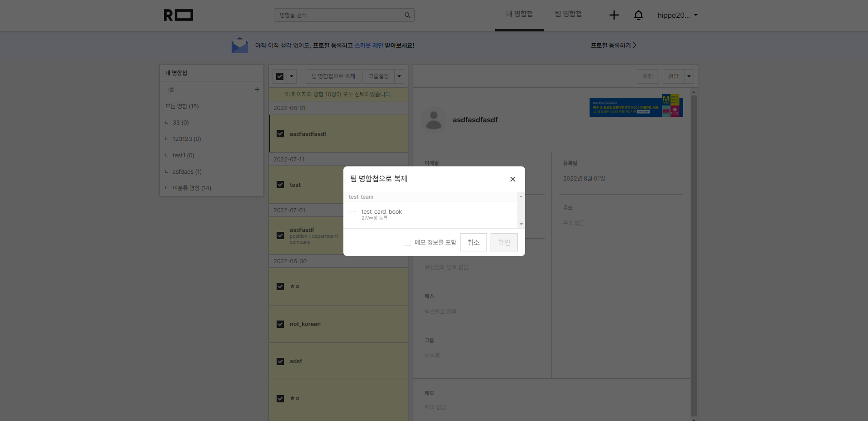Switch to the Team Card Book tab
Screen dimensions: 868x421
click(568, 14)
